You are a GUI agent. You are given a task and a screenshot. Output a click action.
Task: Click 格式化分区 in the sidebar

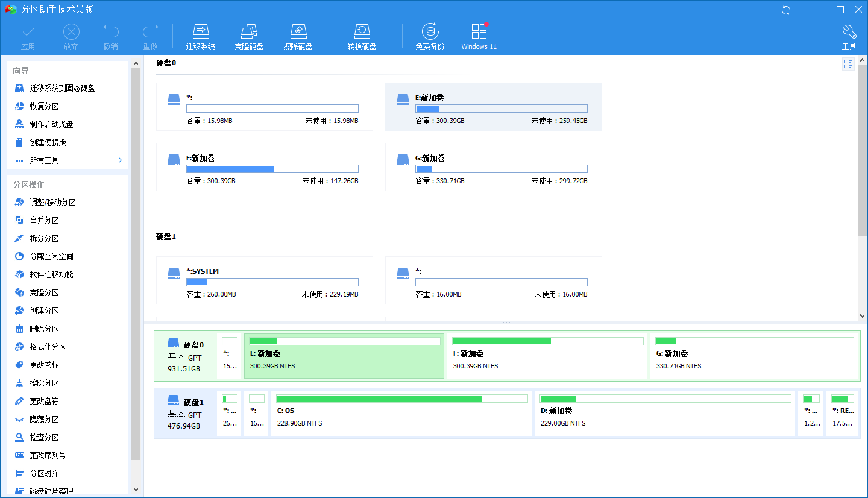[48, 347]
